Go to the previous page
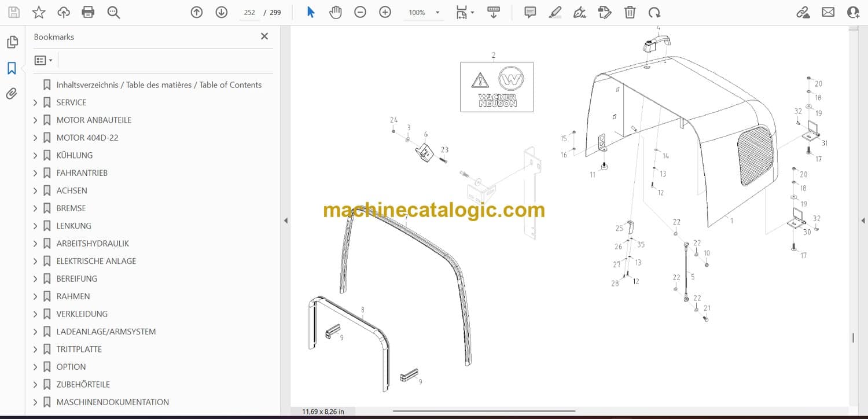The image size is (868, 419). pyautogui.click(x=197, y=12)
